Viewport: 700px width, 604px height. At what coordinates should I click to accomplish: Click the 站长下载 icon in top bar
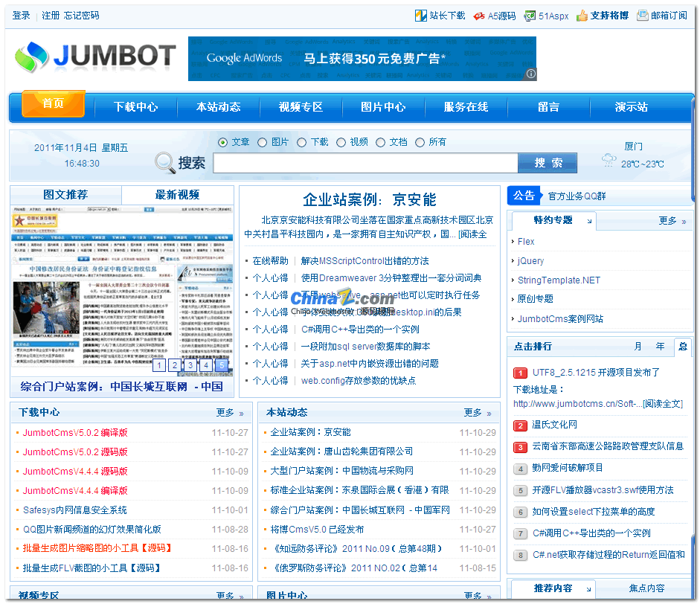[x=420, y=16]
